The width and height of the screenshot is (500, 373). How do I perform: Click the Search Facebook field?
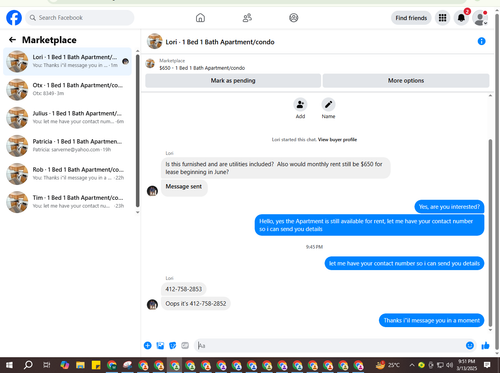(80, 18)
